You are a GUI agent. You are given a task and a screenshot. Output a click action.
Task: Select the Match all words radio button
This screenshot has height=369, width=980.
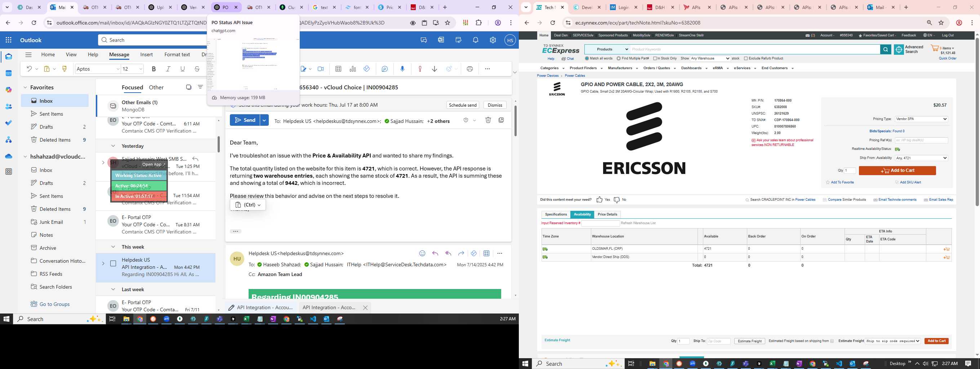[x=587, y=59]
